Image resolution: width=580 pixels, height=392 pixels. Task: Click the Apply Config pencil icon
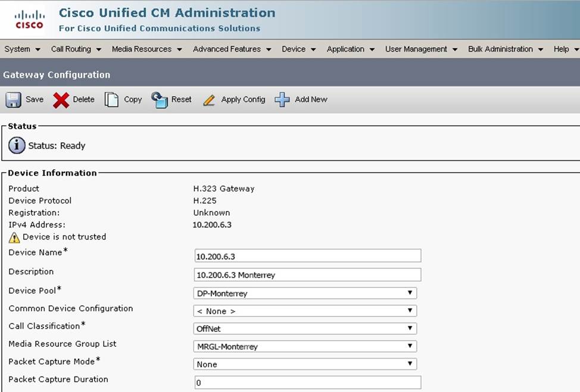pyautogui.click(x=209, y=100)
